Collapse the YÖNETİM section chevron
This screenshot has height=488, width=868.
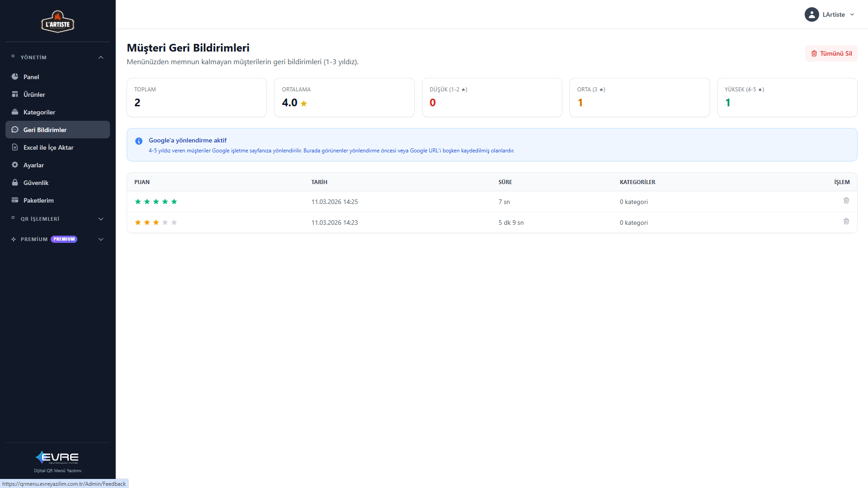101,57
